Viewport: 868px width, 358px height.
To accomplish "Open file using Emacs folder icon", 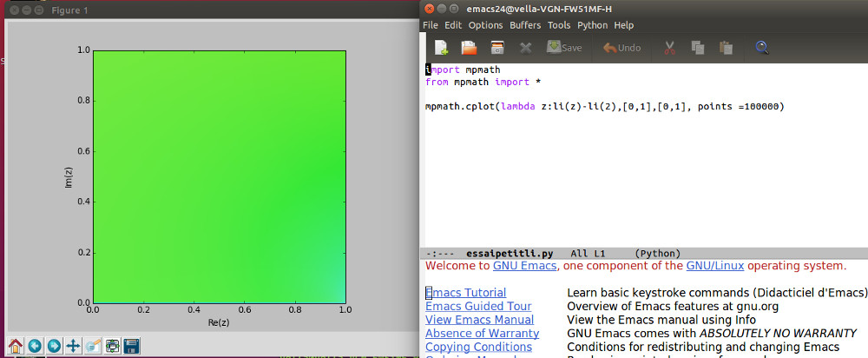I will [469, 48].
